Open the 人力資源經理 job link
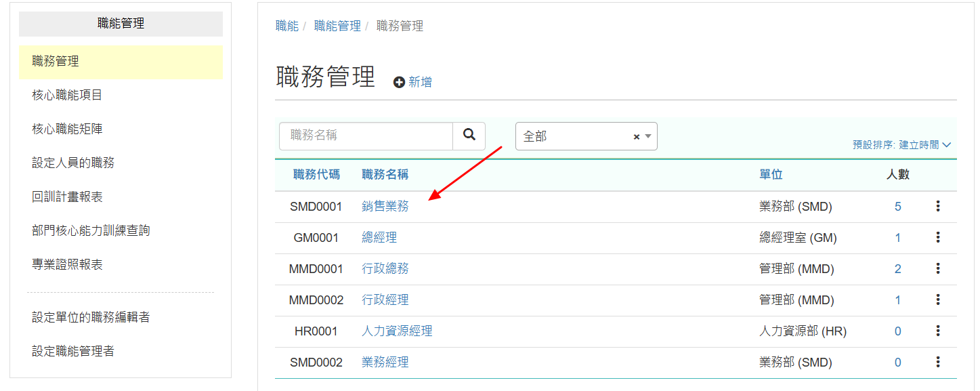The image size is (980, 391). [397, 331]
